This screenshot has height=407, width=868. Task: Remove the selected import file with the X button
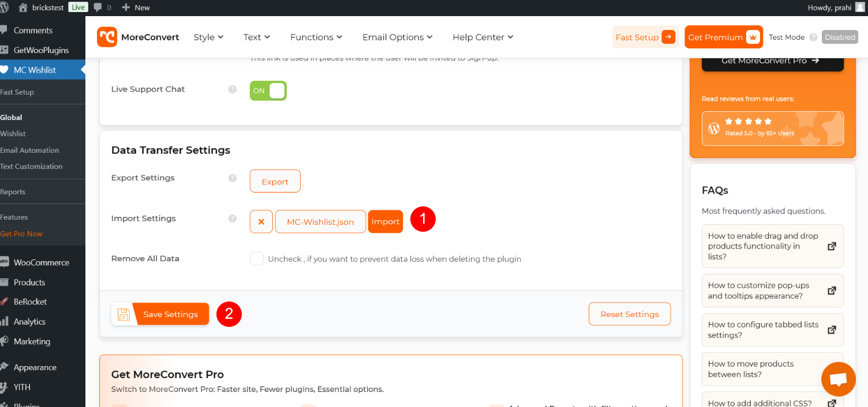click(261, 221)
